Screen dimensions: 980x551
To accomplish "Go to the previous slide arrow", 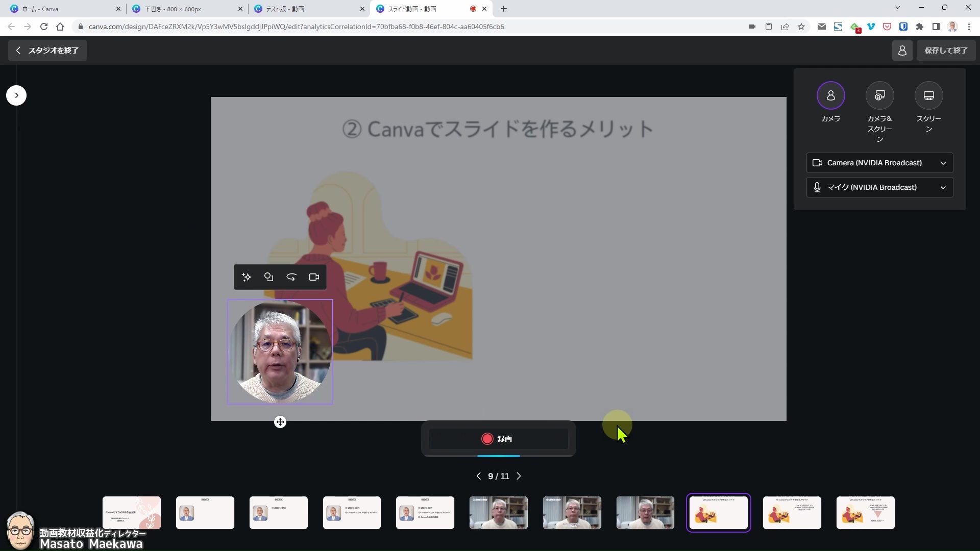I will (x=478, y=476).
